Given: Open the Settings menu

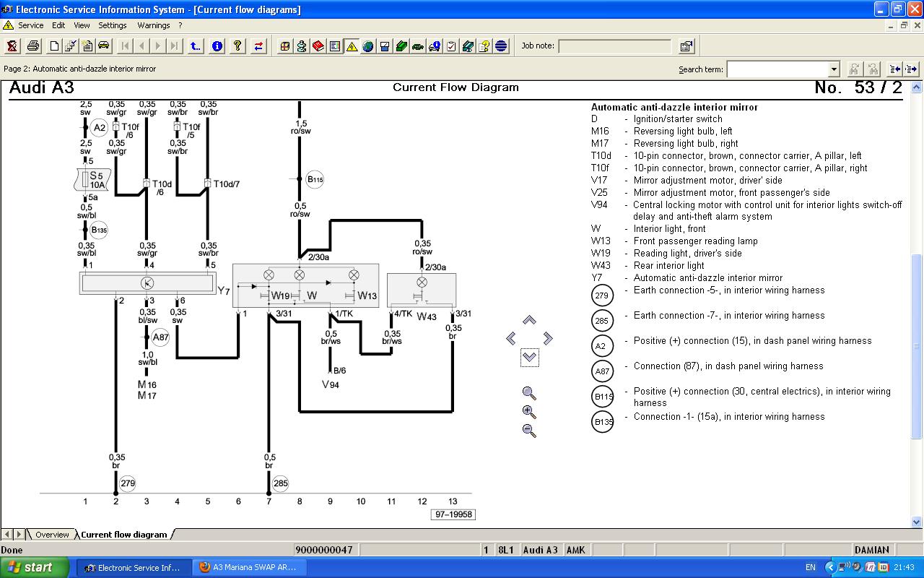Looking at the screenshot, I should [x=113, y=25].
